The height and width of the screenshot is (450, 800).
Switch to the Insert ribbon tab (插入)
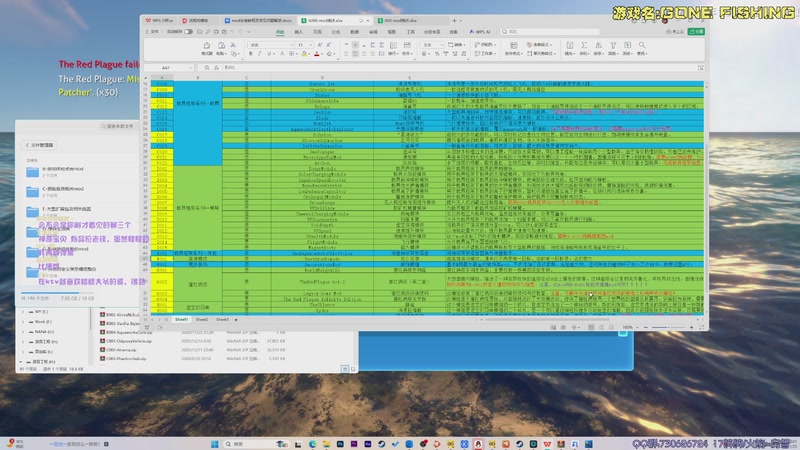click(298, 32)
